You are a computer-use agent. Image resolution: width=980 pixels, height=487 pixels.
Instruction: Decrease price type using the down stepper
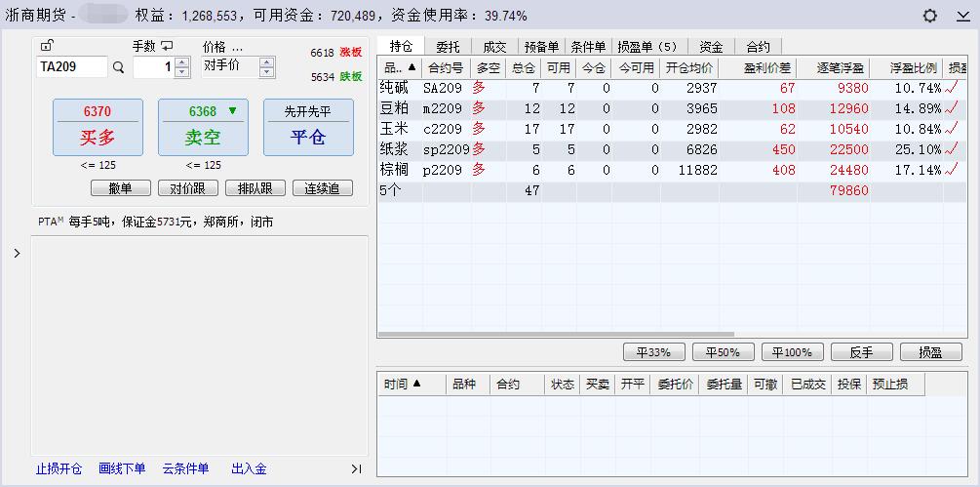click(266, 72)
